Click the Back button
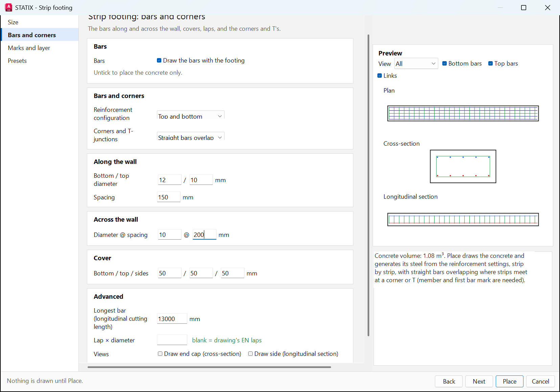This screenshot has height=392, width=560. 449,381
